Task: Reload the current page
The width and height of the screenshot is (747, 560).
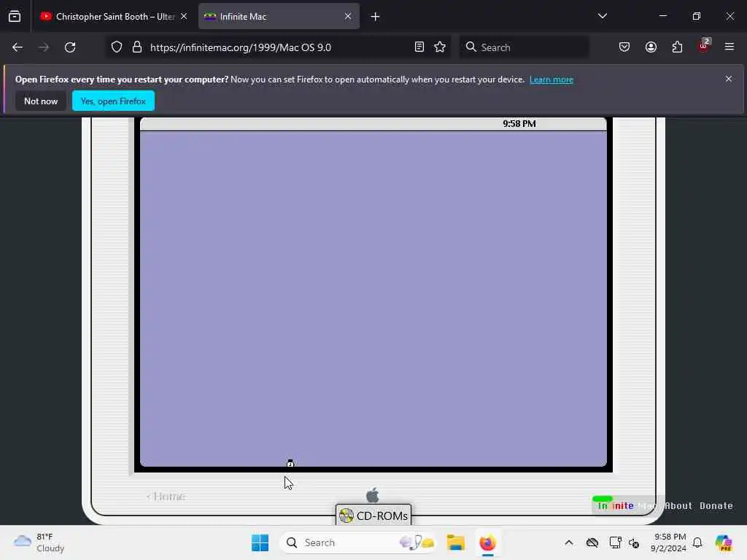Action: point(70,47)
